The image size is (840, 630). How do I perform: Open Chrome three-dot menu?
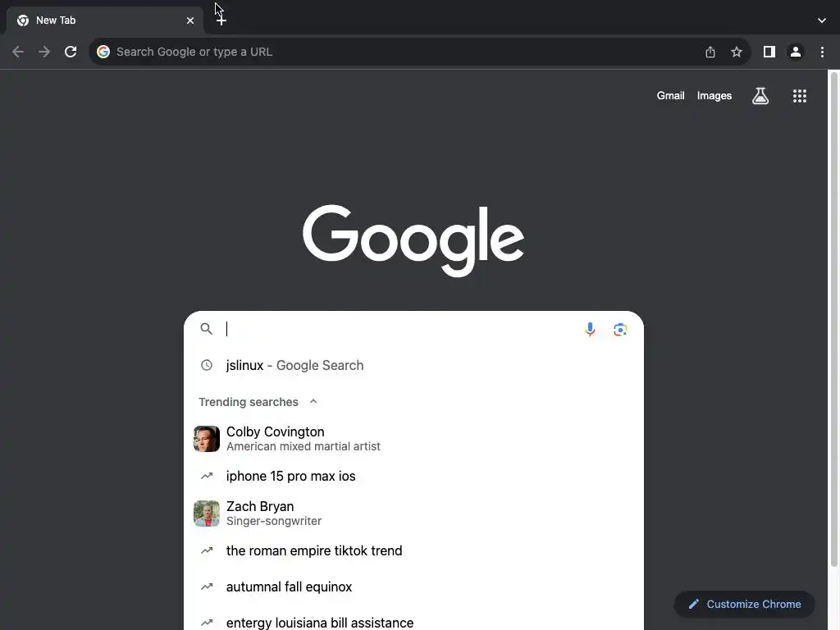click(822, 52)
